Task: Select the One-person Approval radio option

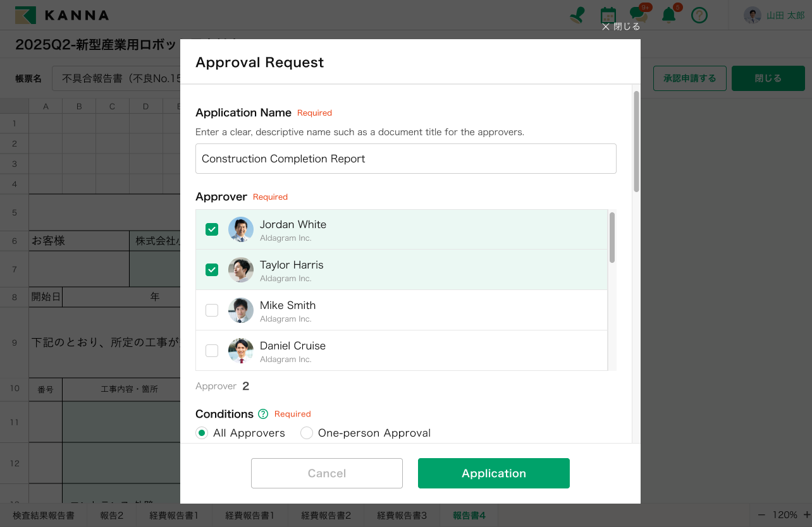Action: pyautogui.click(x=307, y=433)
